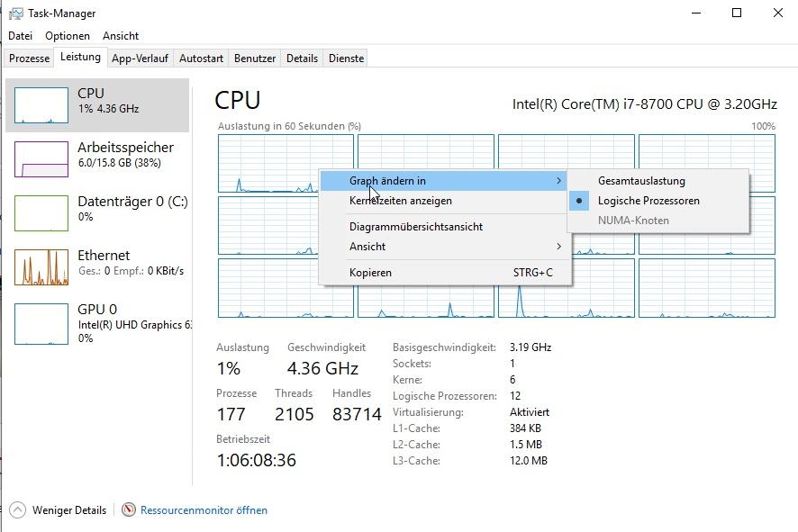This screenshot has width=798, height=532.
Task: Click the Ressourcenmonitor gauge icon
Action: 129,509
